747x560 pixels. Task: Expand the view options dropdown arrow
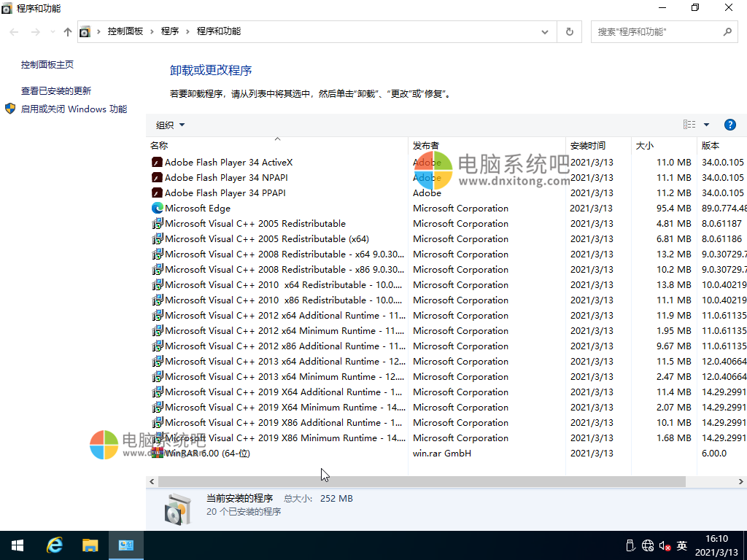(x=706, y=125)
